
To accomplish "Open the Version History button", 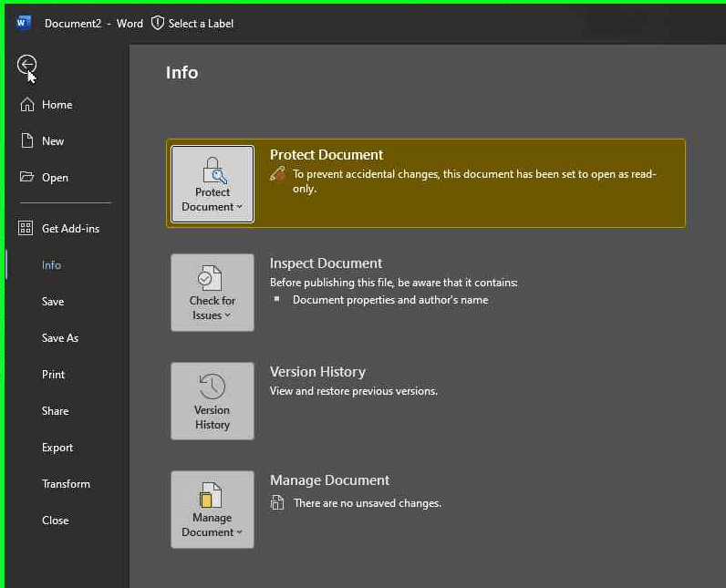I will (x=213, y=401).
